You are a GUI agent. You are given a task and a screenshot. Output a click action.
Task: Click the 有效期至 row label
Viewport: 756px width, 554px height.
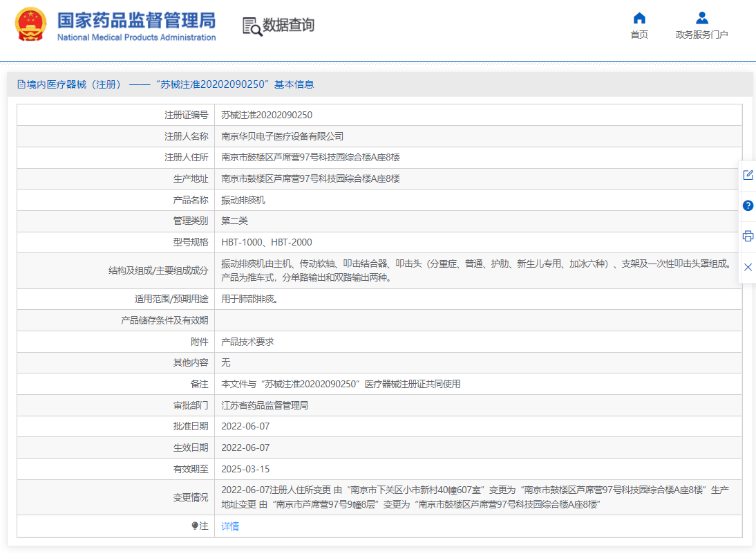[x=191, y=469]
